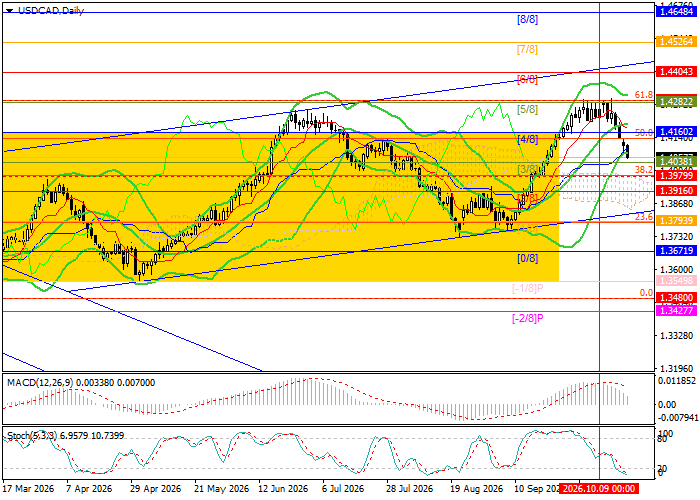The width and height of the screenshot is (700, 500).
Task: Click the 38.2 Fibonacci level label
Action: click(x=643, y=170)
